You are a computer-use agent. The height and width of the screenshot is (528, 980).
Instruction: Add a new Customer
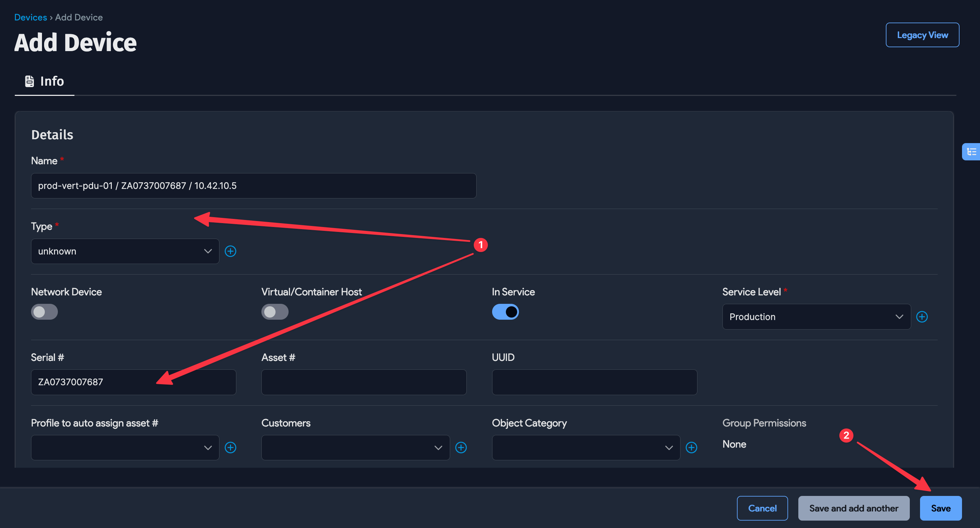[461, 447]
